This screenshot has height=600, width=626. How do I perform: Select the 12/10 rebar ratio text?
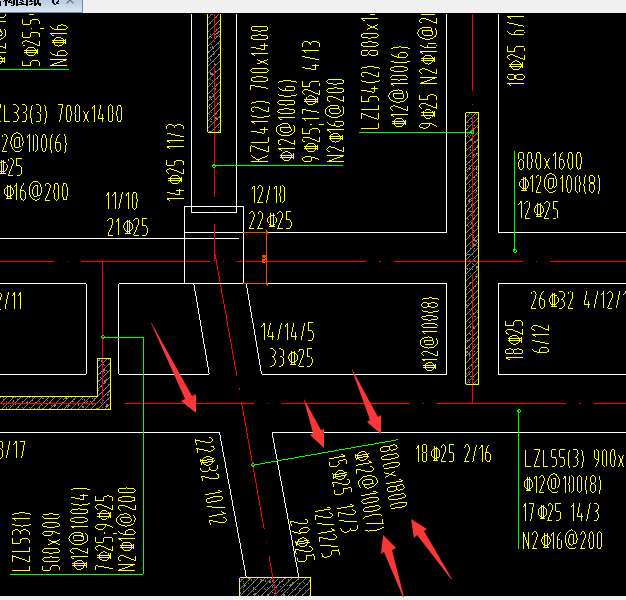(268, 195)
